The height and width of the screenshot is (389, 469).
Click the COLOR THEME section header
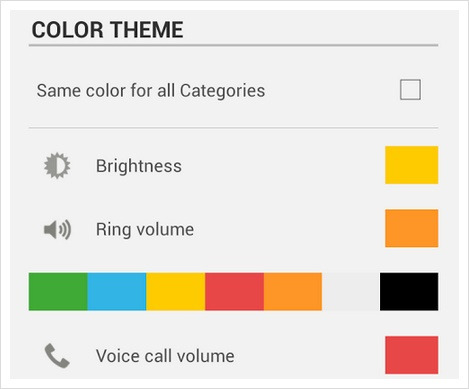coord(107,30)
